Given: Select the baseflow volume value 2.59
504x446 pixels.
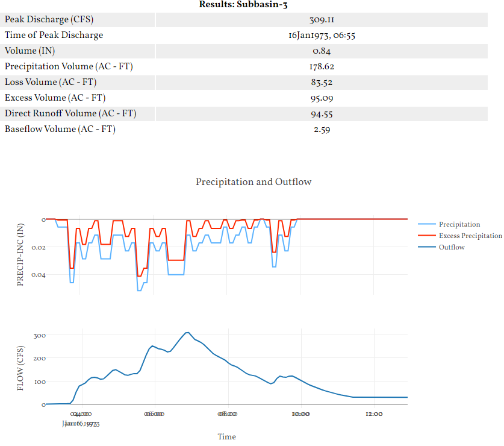Looking at the screenshot, I should 322,130.
